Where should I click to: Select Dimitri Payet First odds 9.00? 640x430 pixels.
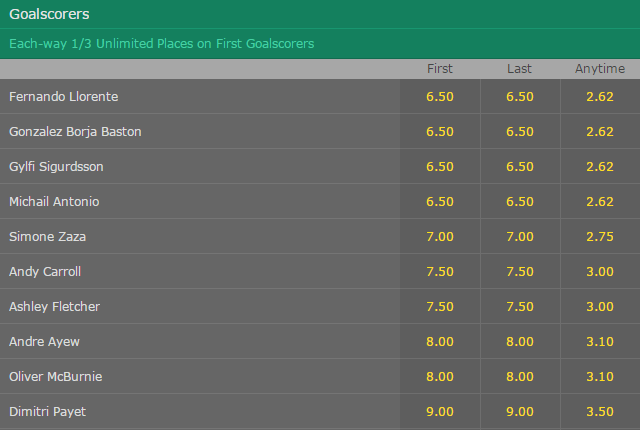coord(440,412)
